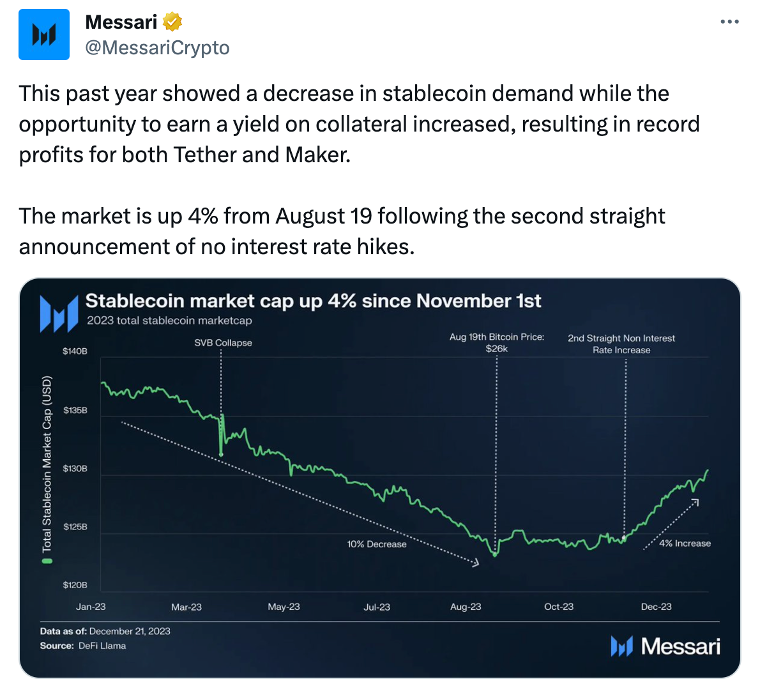760x700 pixels.
Task: Click the chart title text
Action: point(313,301)
